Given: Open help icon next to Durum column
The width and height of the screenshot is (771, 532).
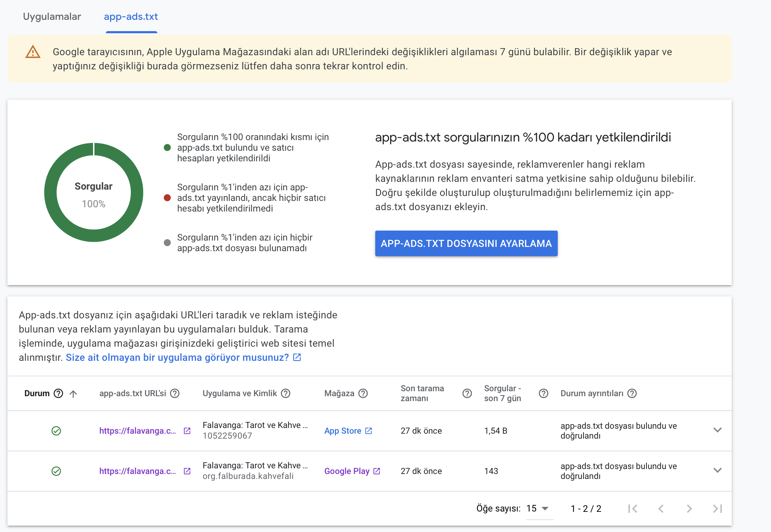Looking at the screenshot, I should tap(58, 393).
